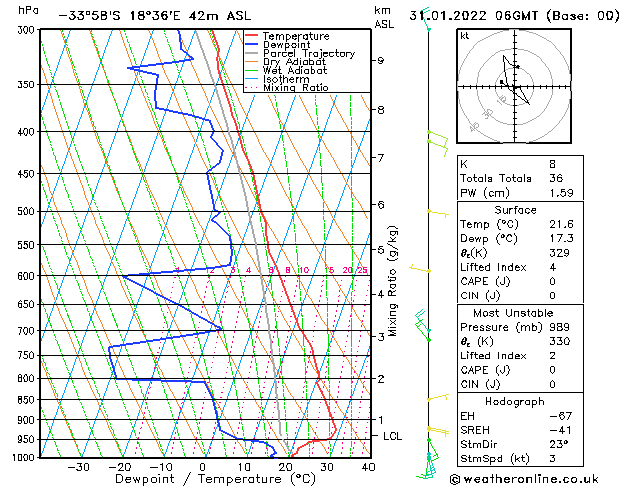Click the 400 hPa pressure axis label

pos(28,132)
